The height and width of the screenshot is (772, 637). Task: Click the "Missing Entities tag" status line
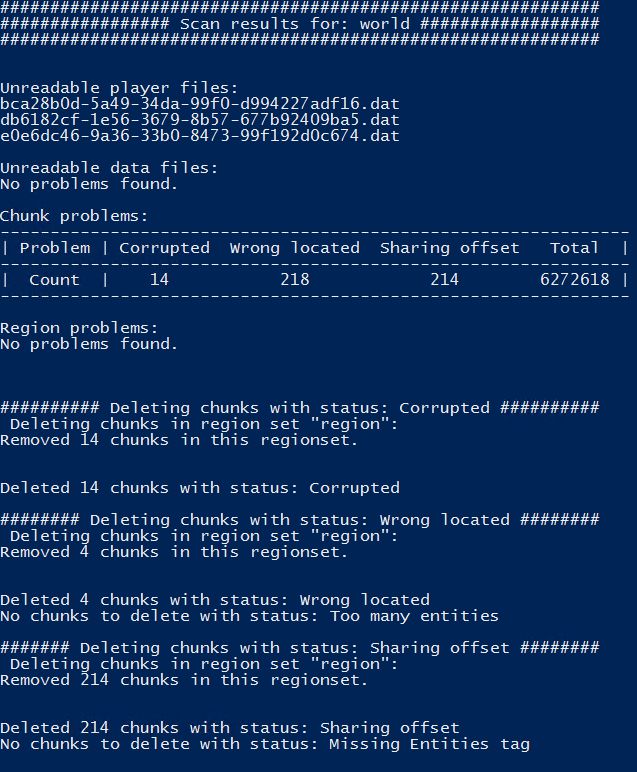264,744
